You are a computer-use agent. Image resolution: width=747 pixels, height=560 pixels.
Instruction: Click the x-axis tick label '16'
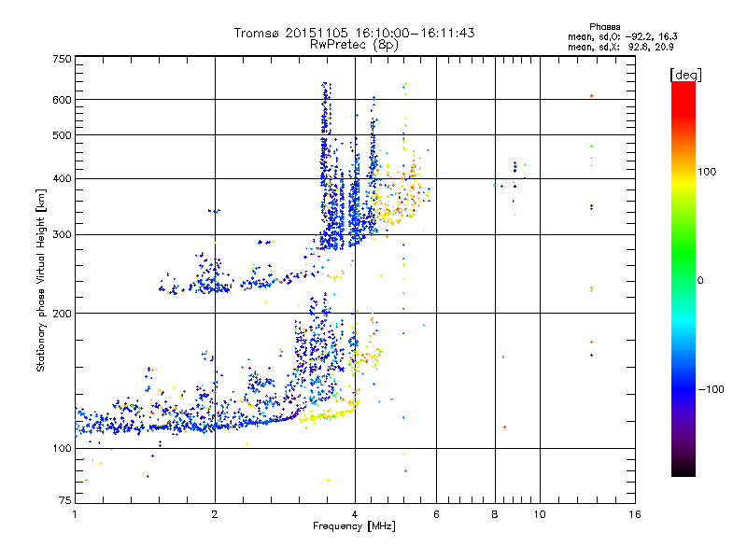[635, 514]
